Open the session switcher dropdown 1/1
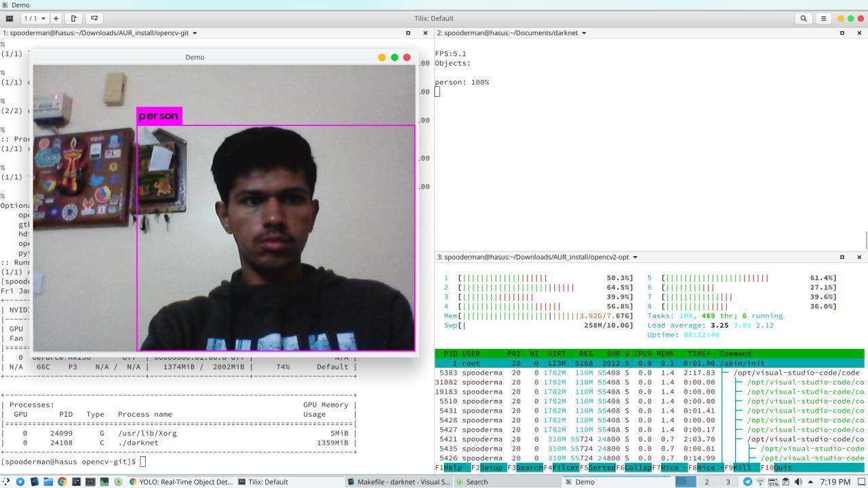Image resolution: width=868 pixels, height=488 pixels. pyautogui.click(x=35, y=18)
